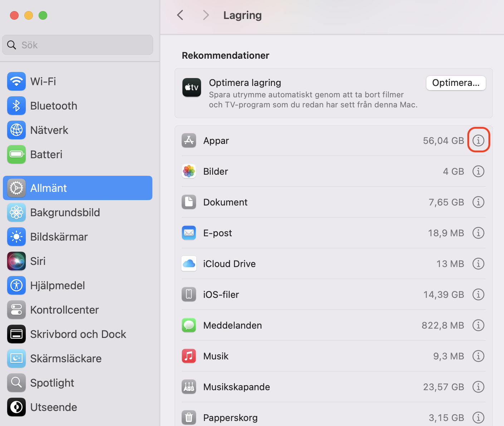Click the Bilder size 4 GB
Image resolution: width=504 pixels, height=426 pixels.
(454, 171)
